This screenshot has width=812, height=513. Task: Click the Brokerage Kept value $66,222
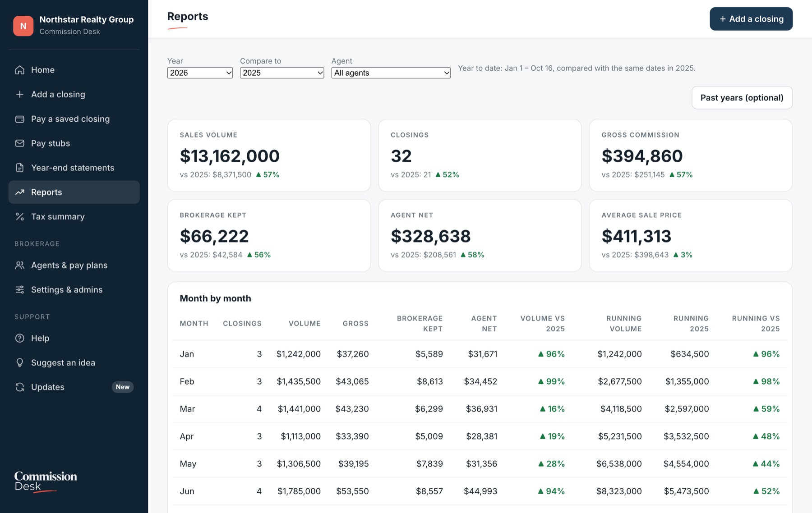coord(214,236)
